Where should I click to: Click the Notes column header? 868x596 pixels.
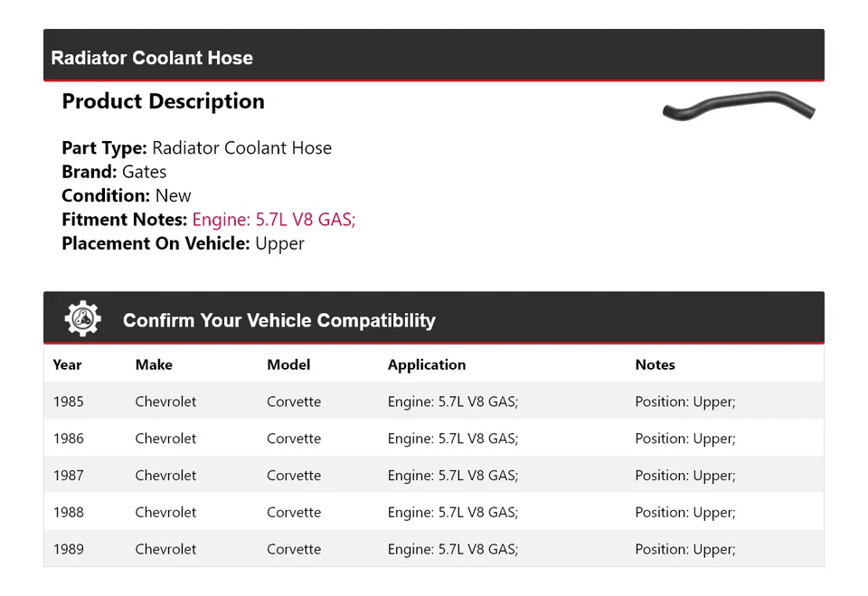coord(655,364)
